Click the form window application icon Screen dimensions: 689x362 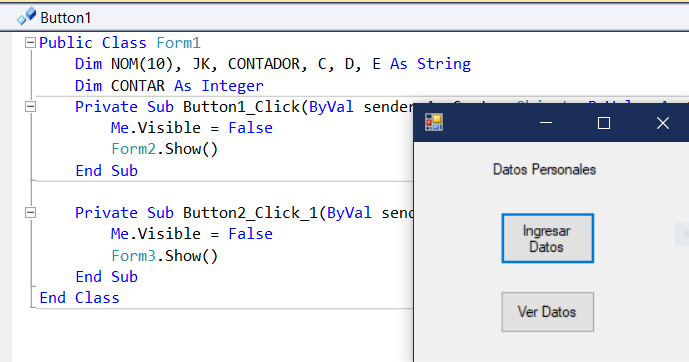(x=434, y=122)
